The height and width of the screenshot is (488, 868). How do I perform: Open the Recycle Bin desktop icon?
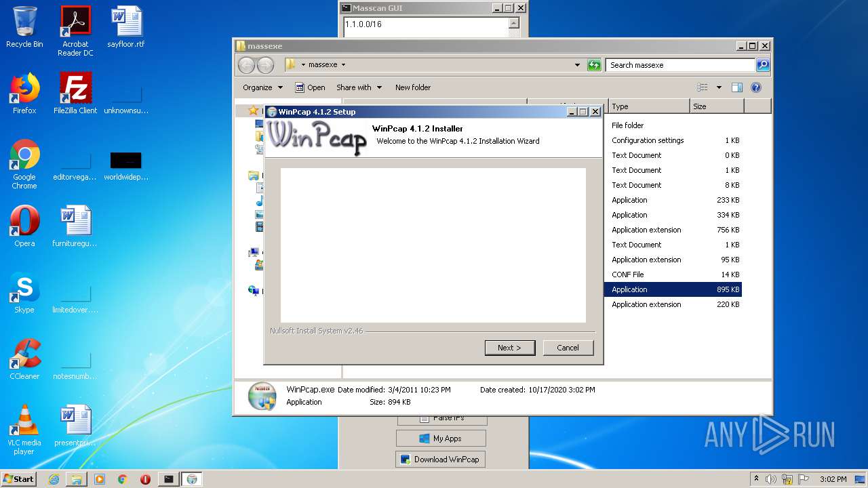[24, 27]
